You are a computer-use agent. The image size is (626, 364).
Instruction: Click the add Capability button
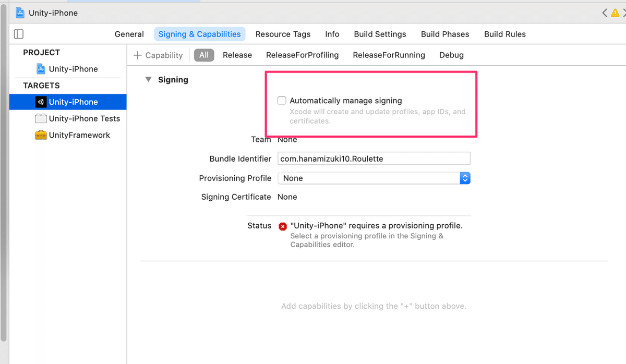point(158,55)
